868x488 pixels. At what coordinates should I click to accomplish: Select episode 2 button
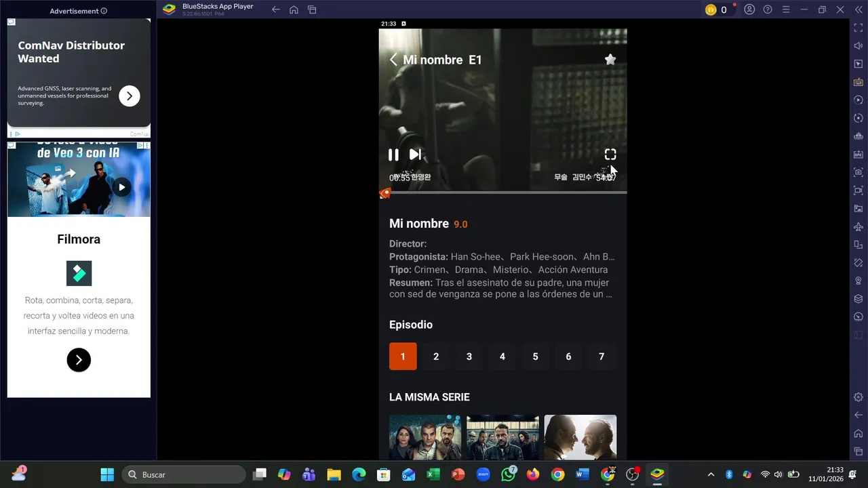pos(436,357)
